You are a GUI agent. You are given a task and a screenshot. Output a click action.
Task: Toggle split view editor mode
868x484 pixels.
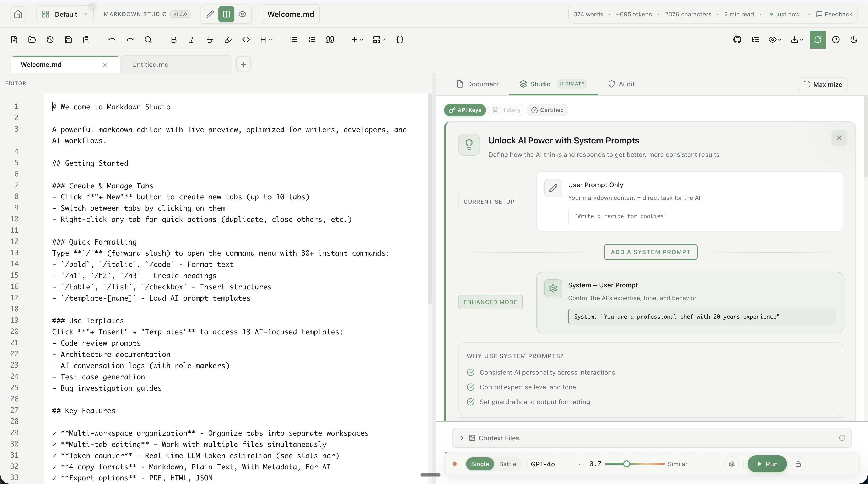[x=226, y=14]
